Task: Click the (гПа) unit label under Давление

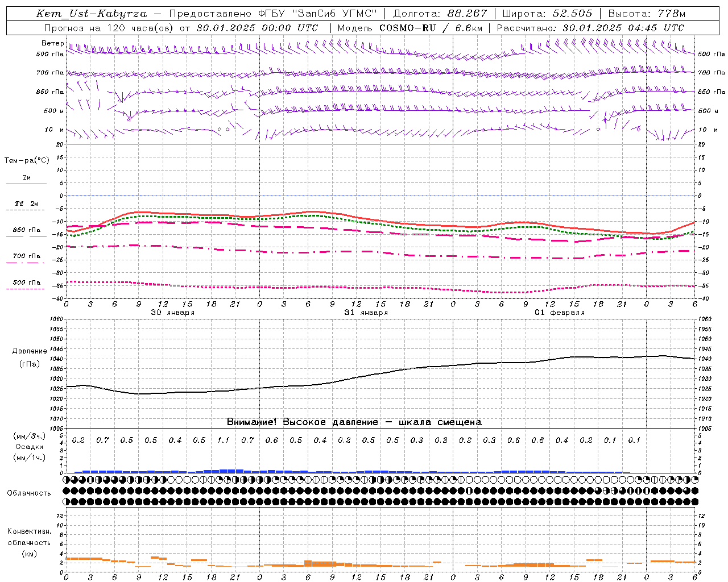Action: point(30,364)
